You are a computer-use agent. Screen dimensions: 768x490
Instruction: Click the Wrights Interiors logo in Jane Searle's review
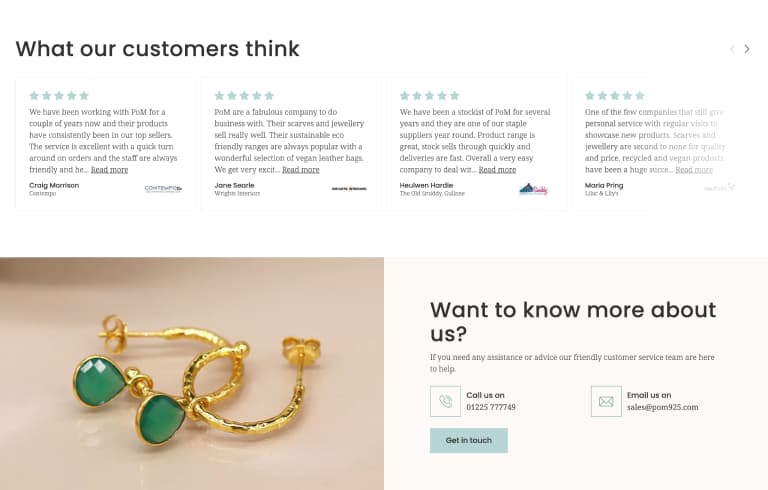[349, 188]
